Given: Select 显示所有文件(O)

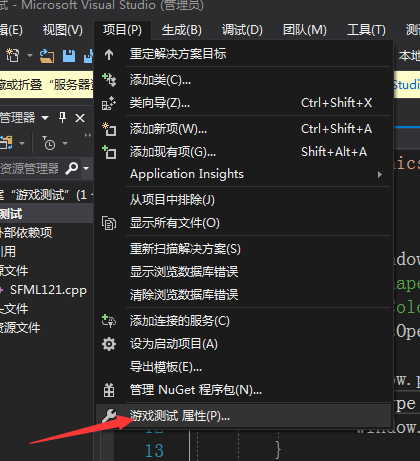Looking at the screenshot, I should point(243,223).
